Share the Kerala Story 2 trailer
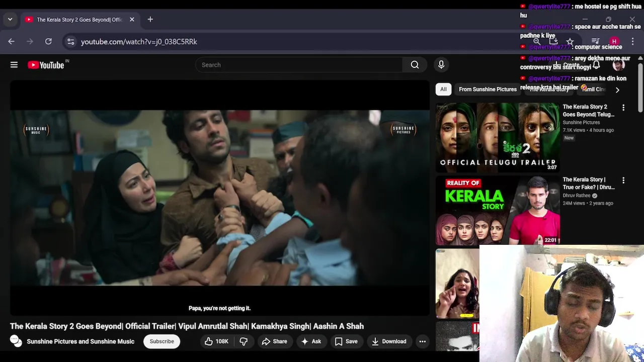This screenshot has height=362, width=644. [x=274, y=341]
